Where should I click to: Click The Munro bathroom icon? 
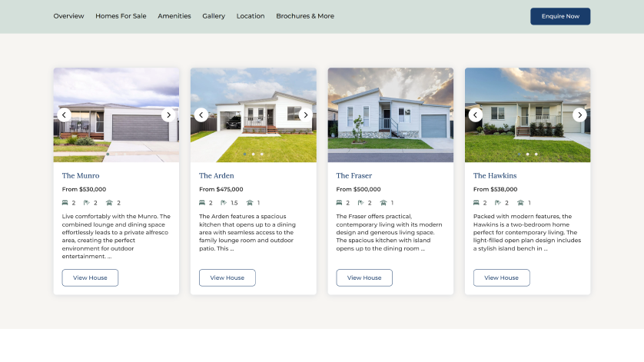(x=87, y=203)
